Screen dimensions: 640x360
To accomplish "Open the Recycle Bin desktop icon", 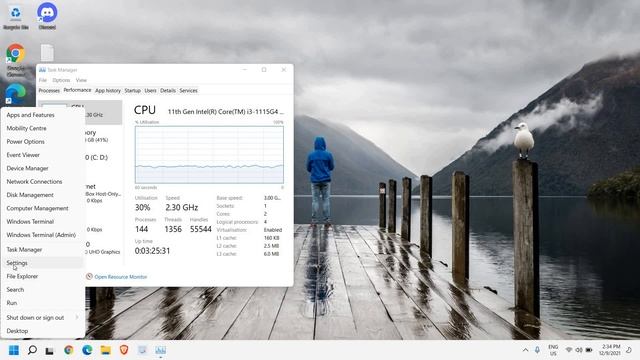I will [16, 17].
